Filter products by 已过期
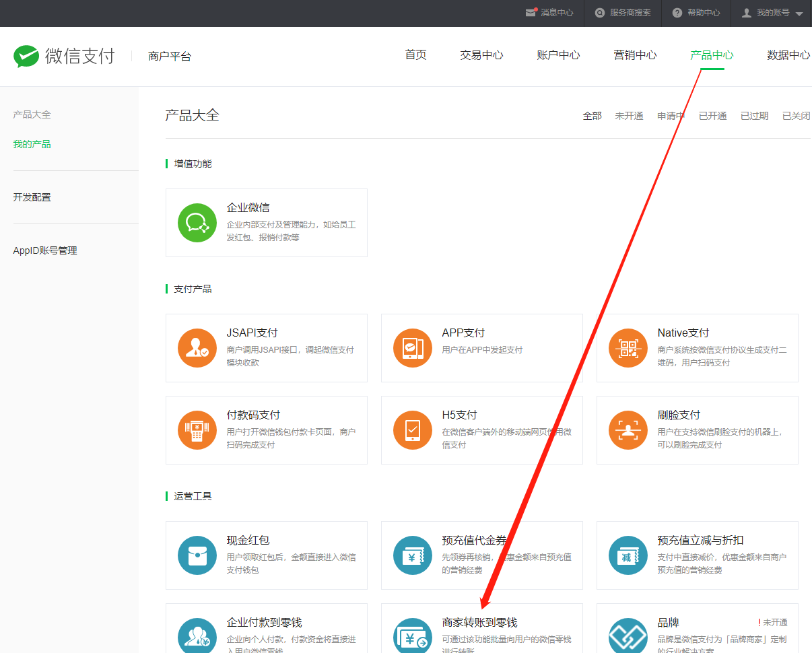Viewport: 812px width, 653px height. (755, 116)
